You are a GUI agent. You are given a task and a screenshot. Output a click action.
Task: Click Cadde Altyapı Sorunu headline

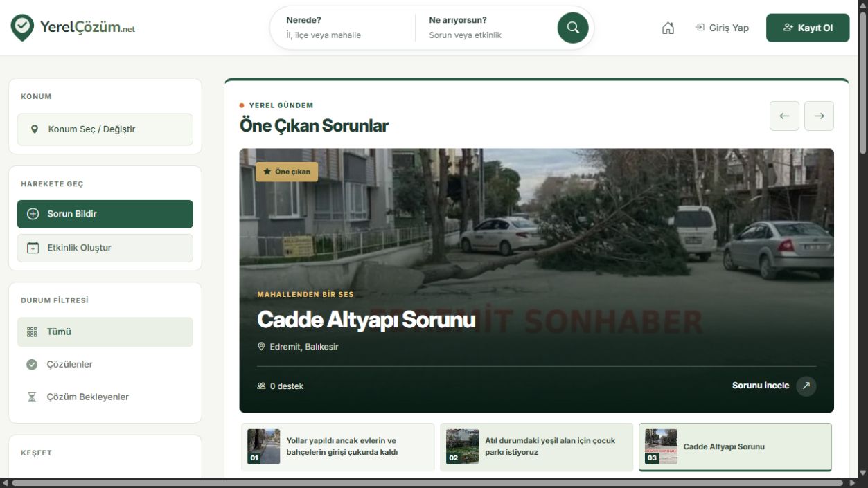click(x=366, y=320)
